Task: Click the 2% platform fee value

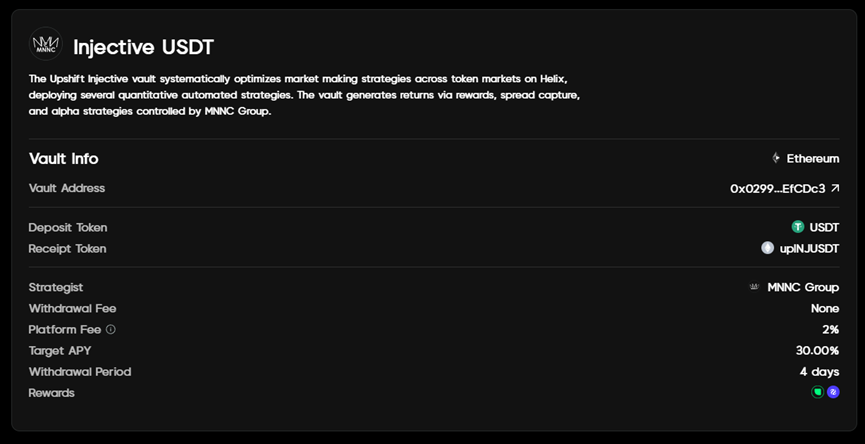Action: pos(830,329)
